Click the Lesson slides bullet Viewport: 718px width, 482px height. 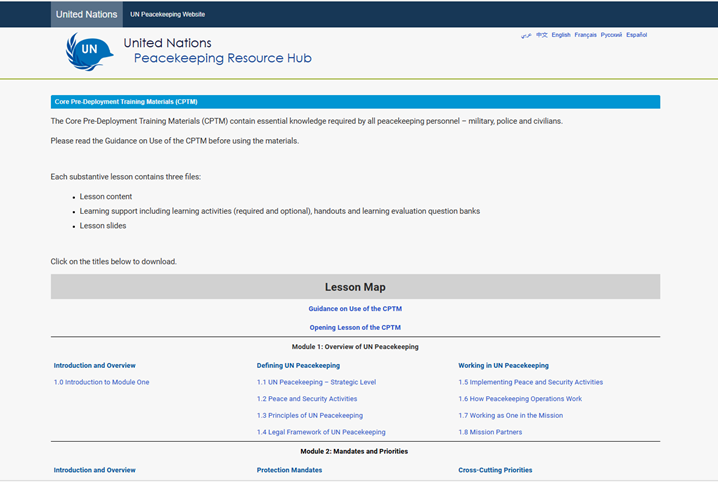pyautogui.click(x=103, y=226)
